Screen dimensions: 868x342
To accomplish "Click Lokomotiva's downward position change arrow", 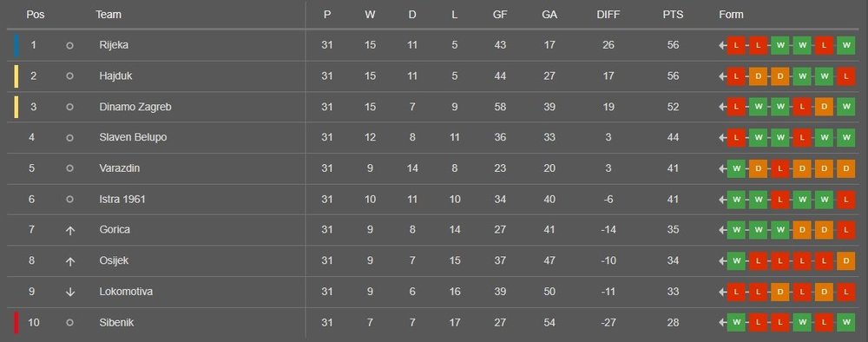I will (69, 292).
